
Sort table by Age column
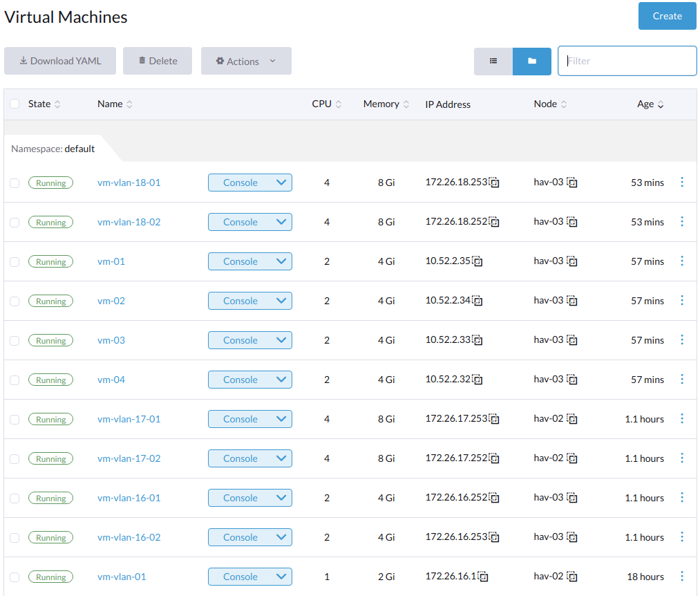click(x=650, y=104)
